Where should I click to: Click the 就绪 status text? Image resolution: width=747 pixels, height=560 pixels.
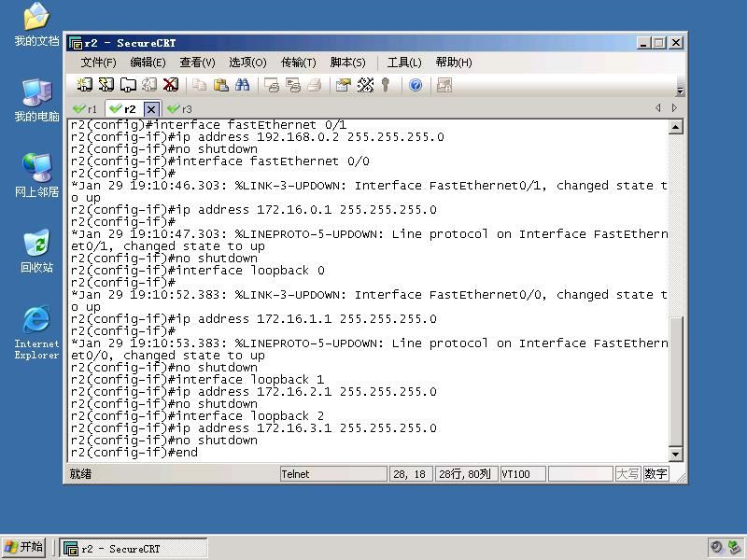click(80, 474)
